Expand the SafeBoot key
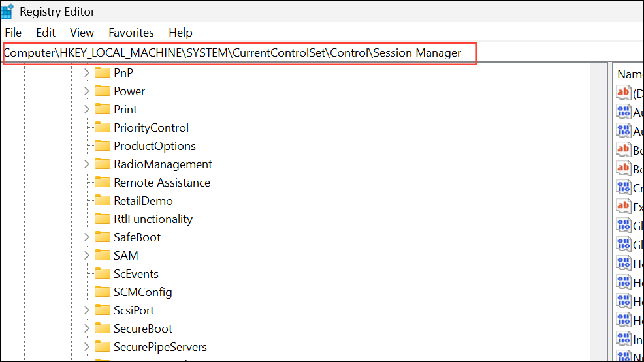Viewport: 644px width, 362px height. (86, 237)
